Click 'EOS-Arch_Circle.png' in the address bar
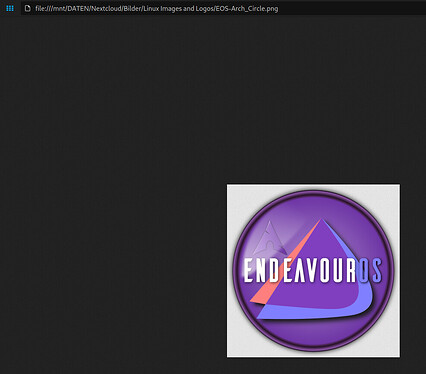Viewport: 426px width, 374px height. tap(247, 8)
